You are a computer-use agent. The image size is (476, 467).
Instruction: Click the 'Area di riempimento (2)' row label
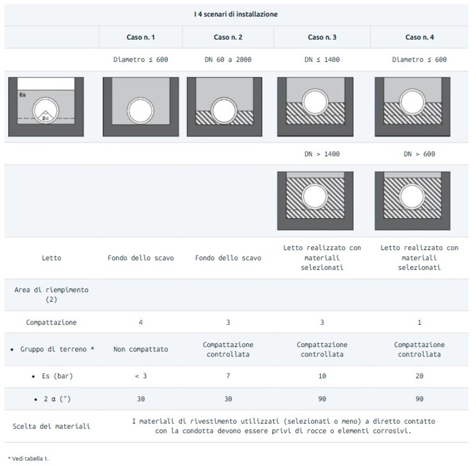tap(51, 295)
